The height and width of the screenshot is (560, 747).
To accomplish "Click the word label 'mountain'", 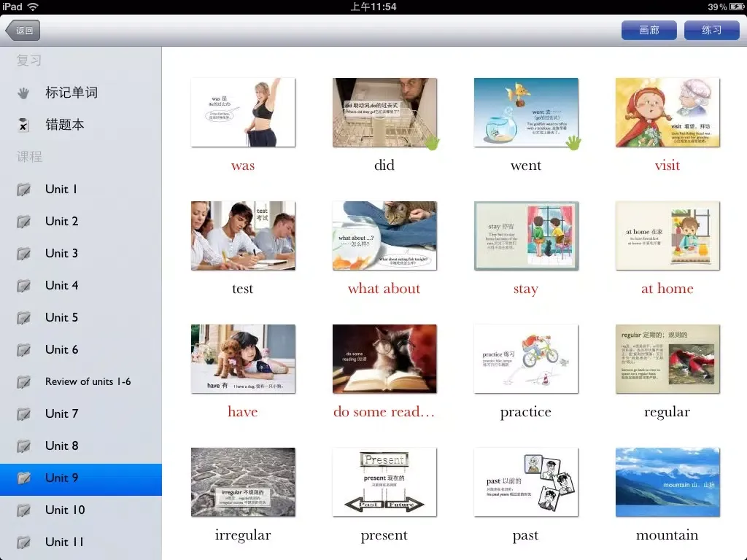I will [667, 534].
